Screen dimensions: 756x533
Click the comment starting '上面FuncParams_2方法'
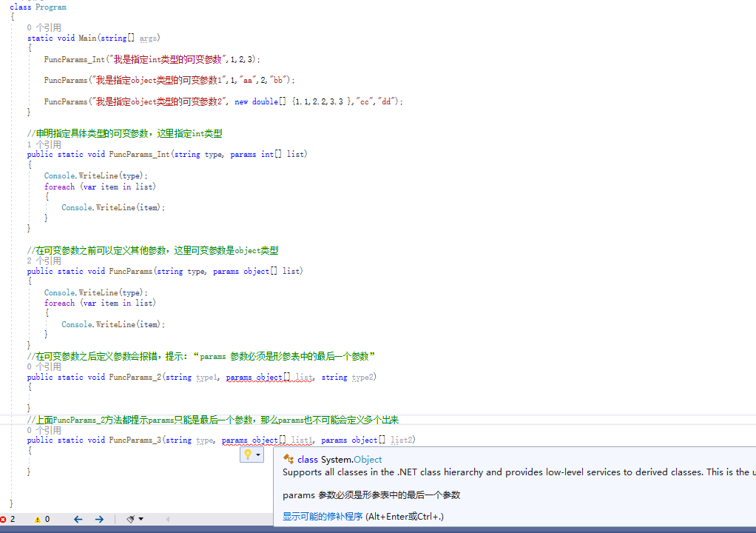click(213, 420)
